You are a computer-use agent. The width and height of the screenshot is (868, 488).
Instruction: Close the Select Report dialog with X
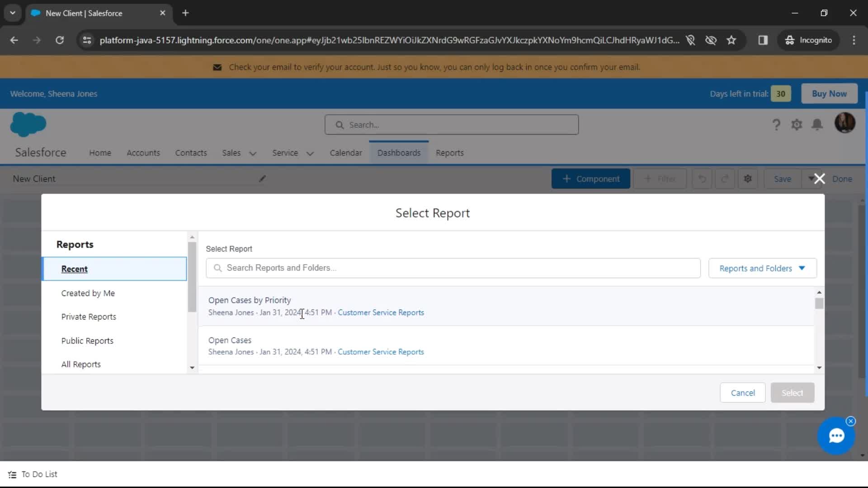819,179
